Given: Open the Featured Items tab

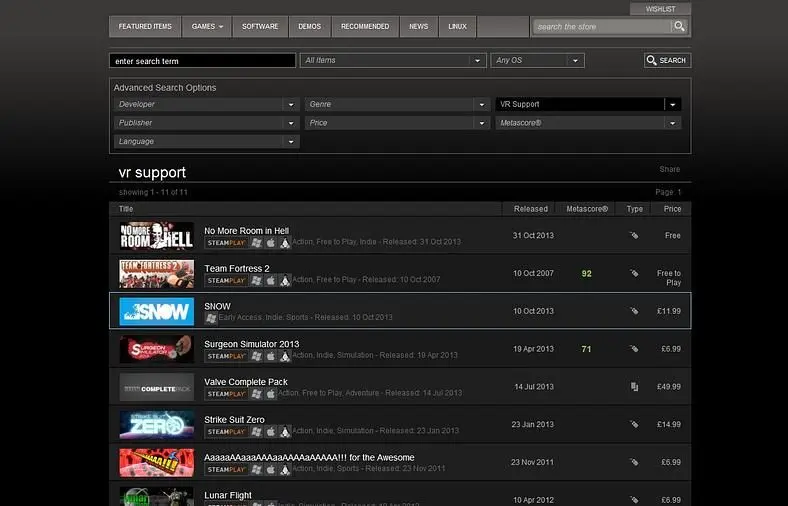Looking at the screenshot, I should click(x=145, y=26).
